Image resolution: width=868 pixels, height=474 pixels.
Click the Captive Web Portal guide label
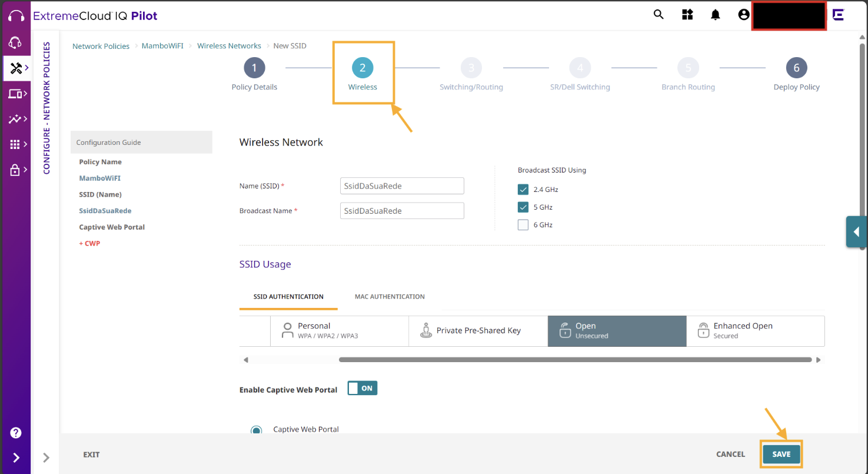(x=112, y=227)
